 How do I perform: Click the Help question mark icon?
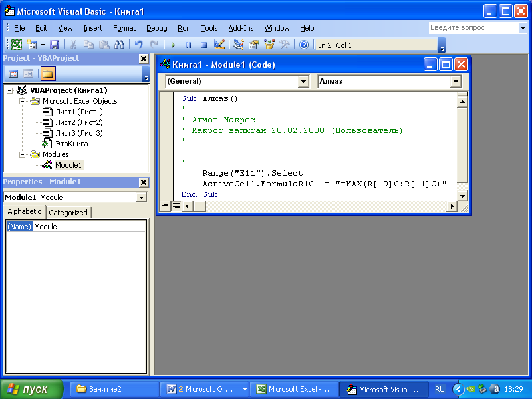click(x=304, y=45)
